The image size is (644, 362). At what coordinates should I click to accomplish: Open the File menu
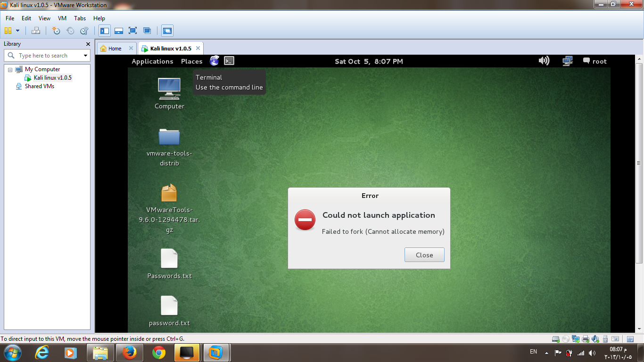(x=10, y=18)
